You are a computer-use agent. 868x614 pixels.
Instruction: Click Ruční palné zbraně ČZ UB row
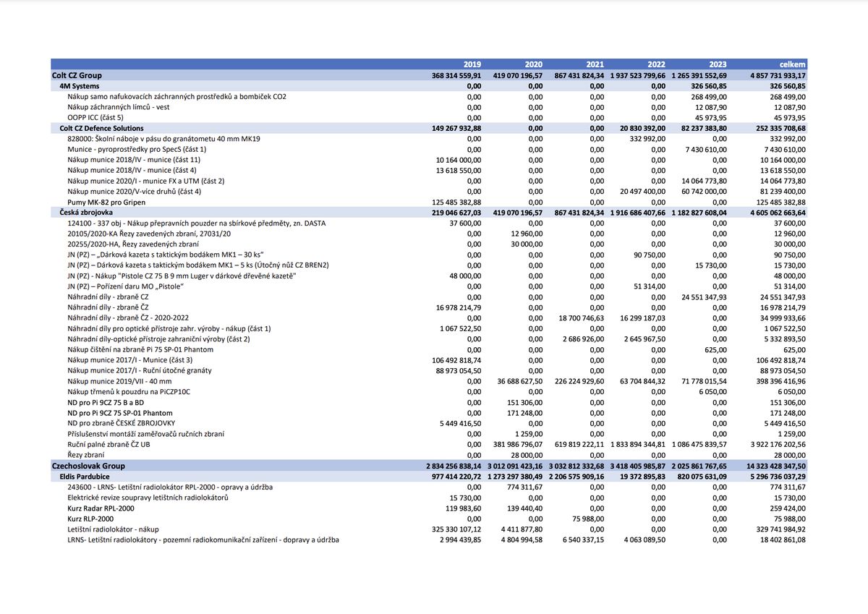coord(429,444)
